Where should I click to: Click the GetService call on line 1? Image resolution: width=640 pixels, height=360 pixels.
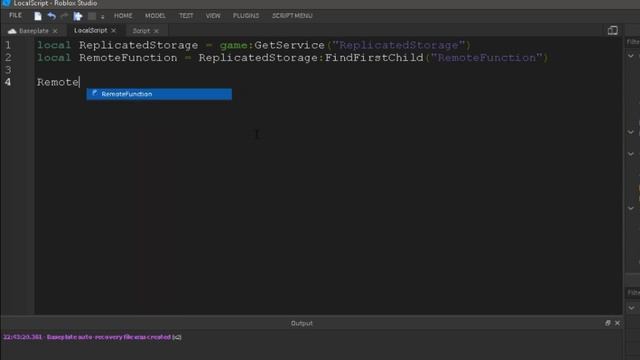(x=289, y=45)
